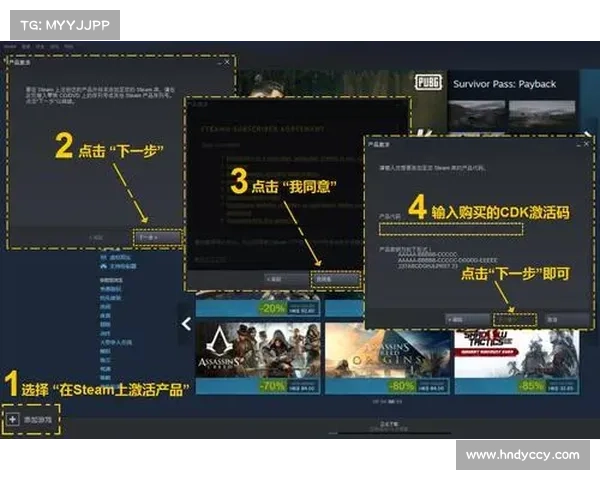
Task: Open the Shadow Tactics game tile
Action: pos(517,362)
